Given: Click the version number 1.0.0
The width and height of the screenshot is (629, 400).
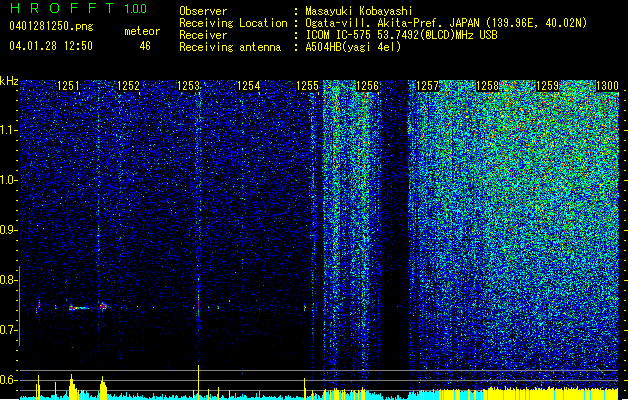Looking at the screenshot, I should 136,8.
